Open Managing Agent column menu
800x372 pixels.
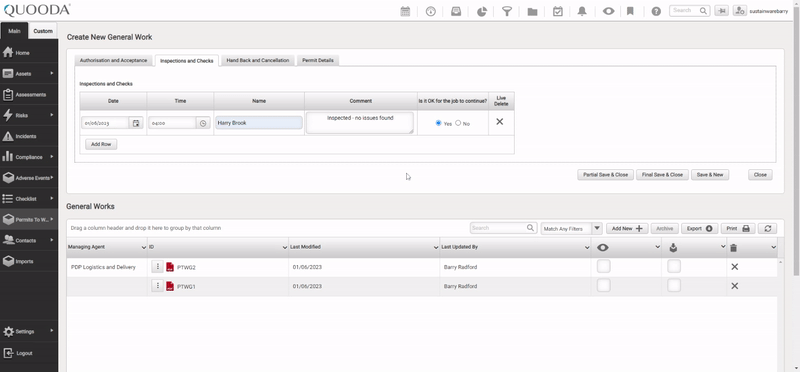click(143, 247)
